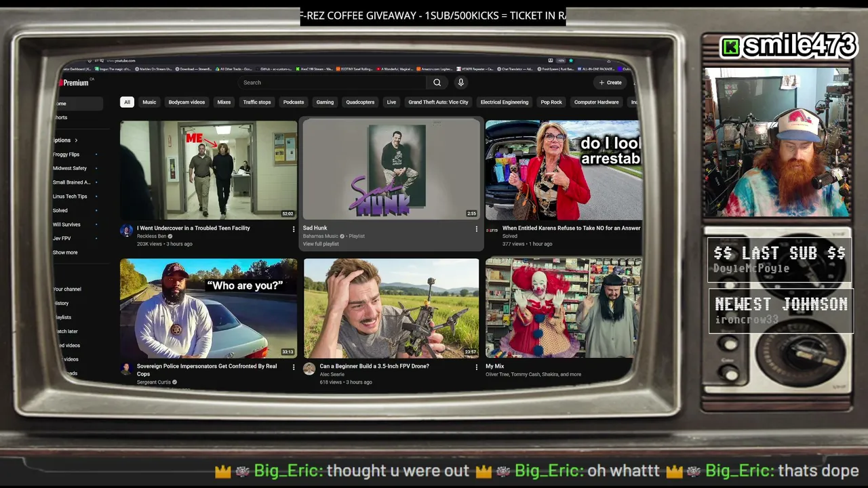Expand subscriptions list with Show more
This screenshot has height=488, width=868.
(65, 252)
